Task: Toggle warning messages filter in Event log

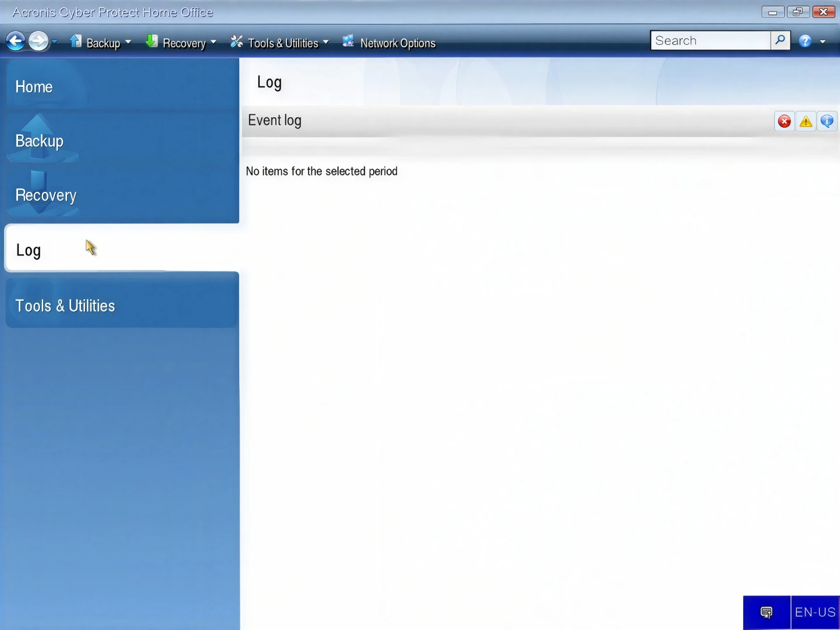Action: (806, 121)
